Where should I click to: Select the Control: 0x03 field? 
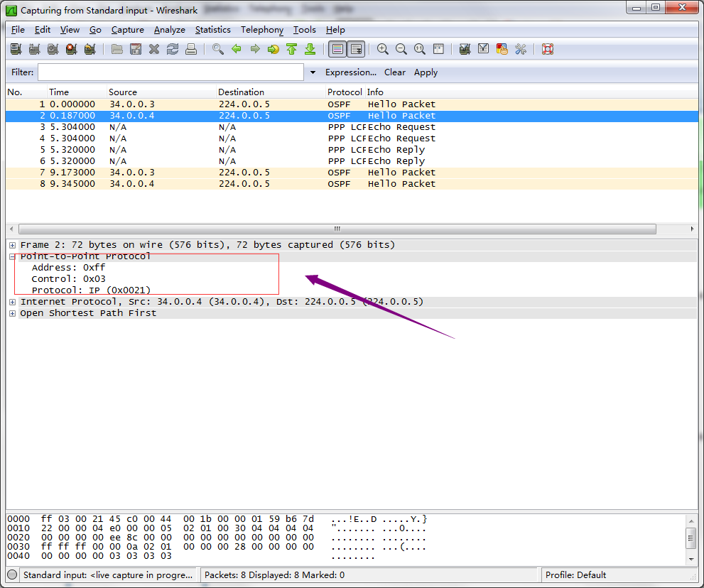tap(68, 279)
